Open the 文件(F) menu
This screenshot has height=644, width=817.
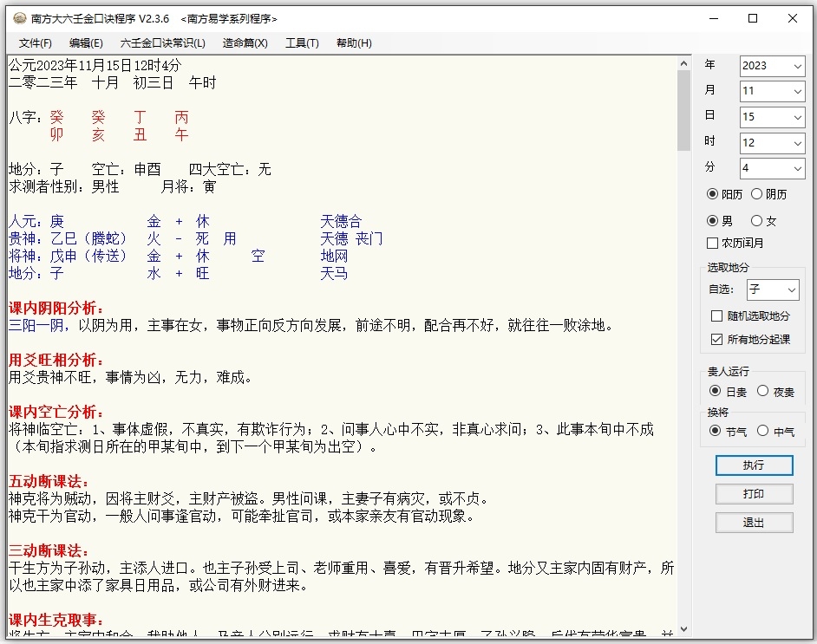pyautogui.click(x=35, y=42)
